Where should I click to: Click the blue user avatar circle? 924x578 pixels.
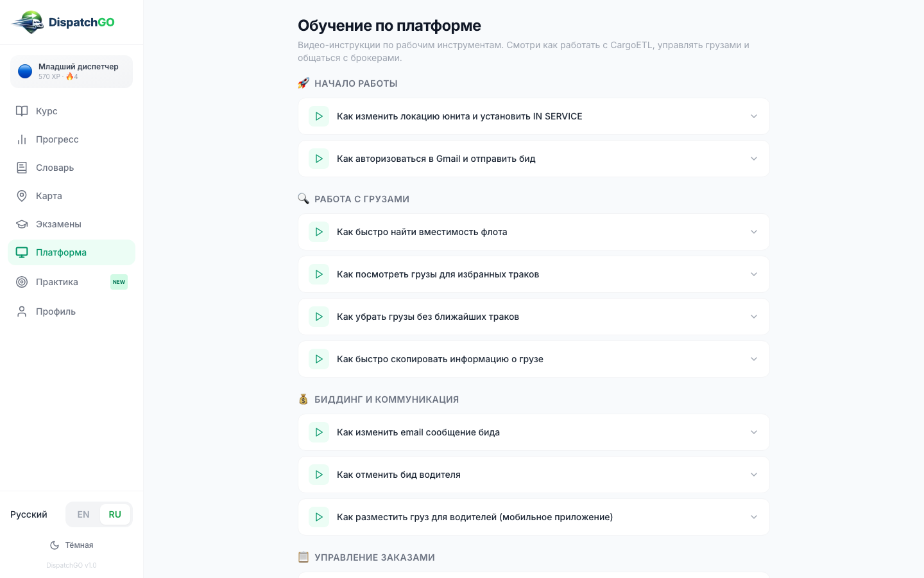tap(25, 71)
